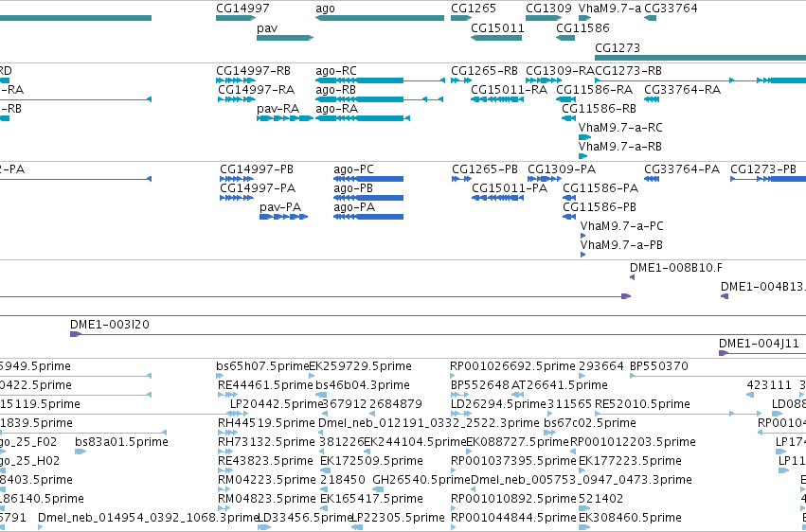The width and height of the screenshot is (806, 532).
Task: Select the CG33764 gene label
Action: (x=671, y=9)
